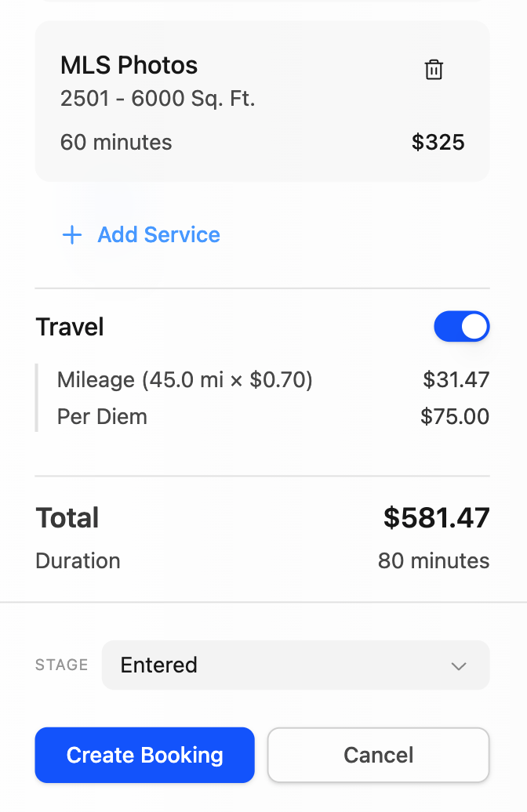Screen dimensions: 527x812
Task: Disable the Travel toggle switch
Action: [462, 326]
